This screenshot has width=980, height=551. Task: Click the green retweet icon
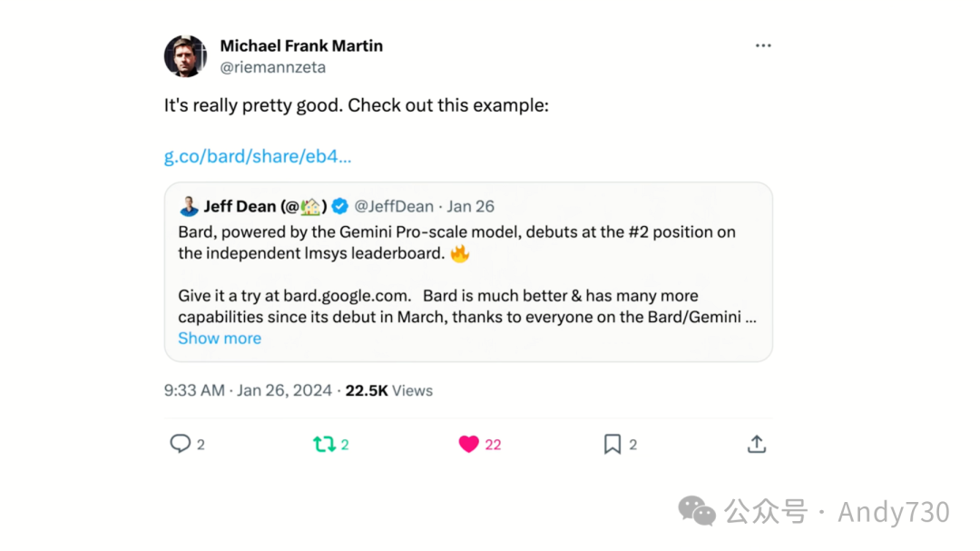(323, 444)
